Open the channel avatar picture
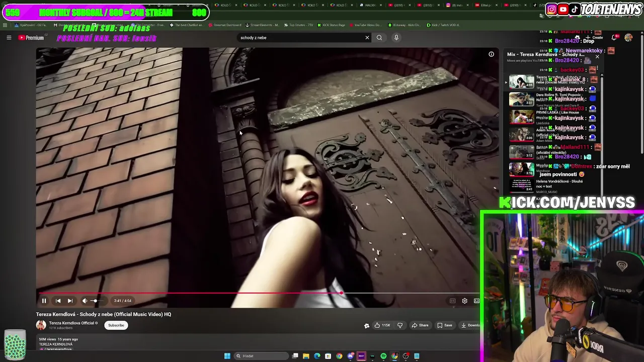644x362 pixels. [41, 325]
